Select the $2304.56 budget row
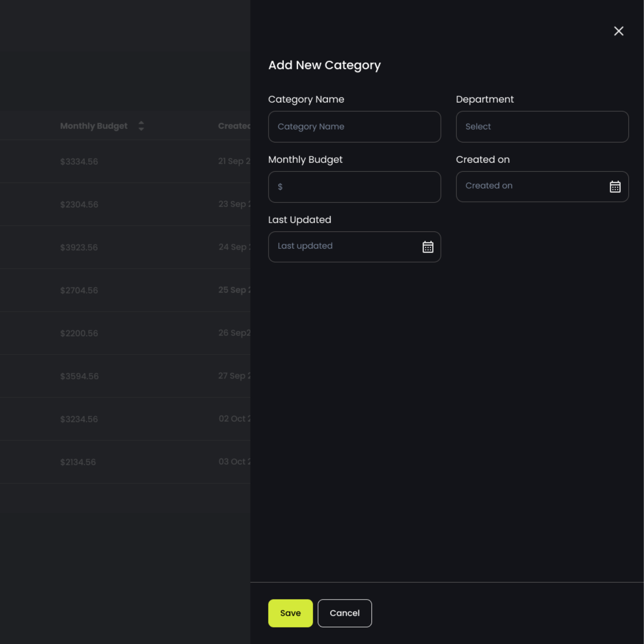 [x=79, y=205]
